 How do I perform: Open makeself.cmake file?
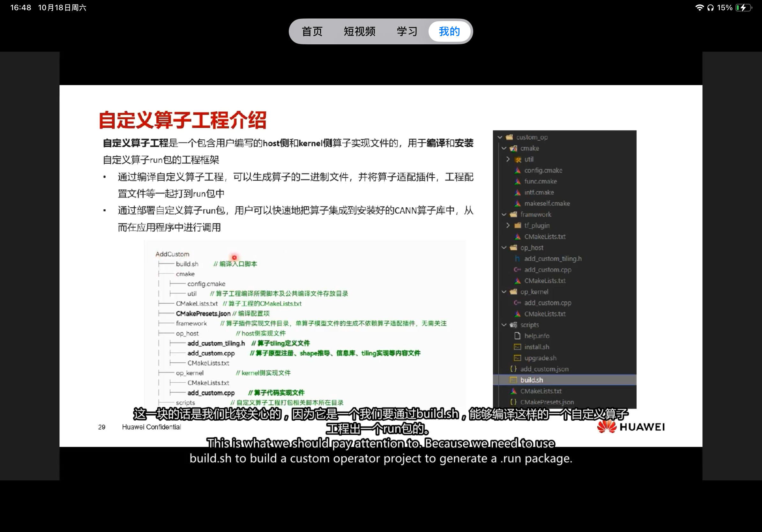point(547,203)
